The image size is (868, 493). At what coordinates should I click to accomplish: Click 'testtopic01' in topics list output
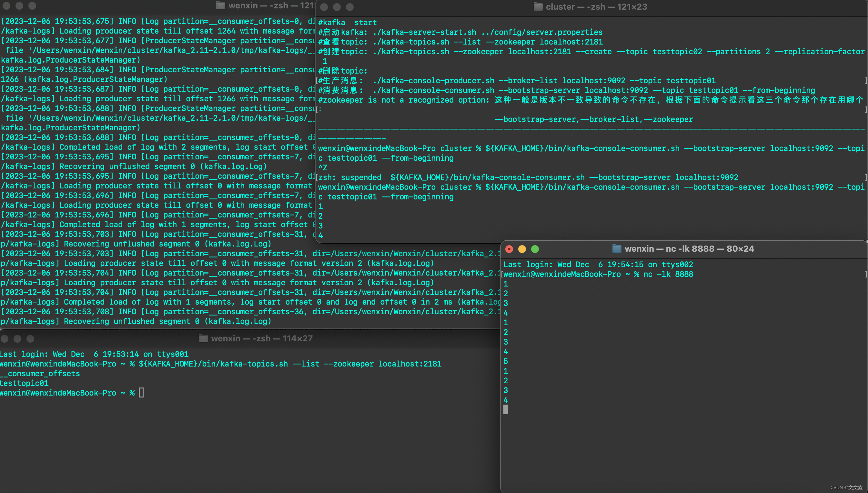pyautogui.click(x=25, y=383)
